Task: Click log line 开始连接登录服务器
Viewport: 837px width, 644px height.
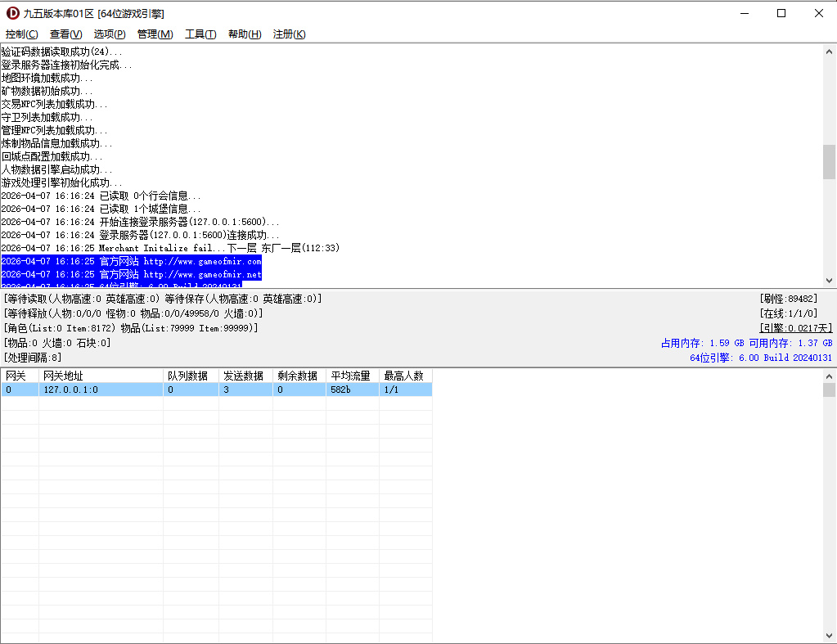Action: tap(140, 222)
